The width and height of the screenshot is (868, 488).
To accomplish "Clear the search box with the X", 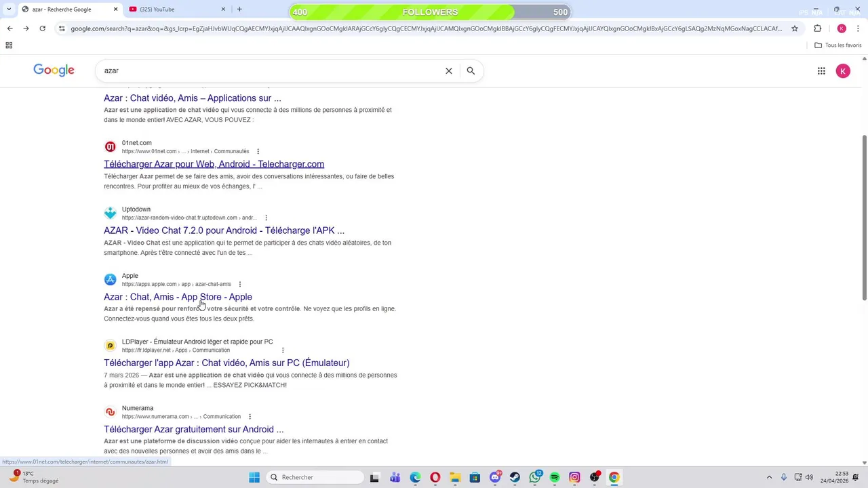I will tap(448, 70).
